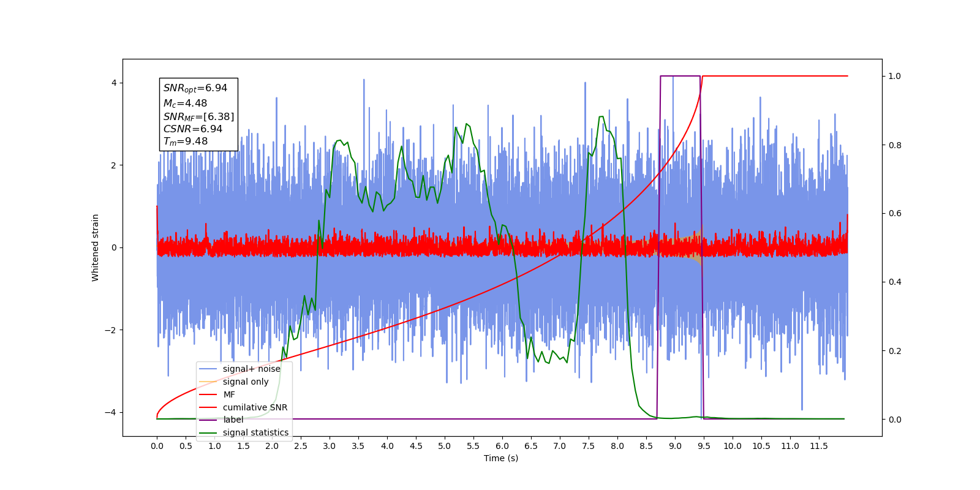The height and width of the screenshot is (490, 980).
Task: Click the right y-axis tick label 1.0
Action: coord(894,76)
